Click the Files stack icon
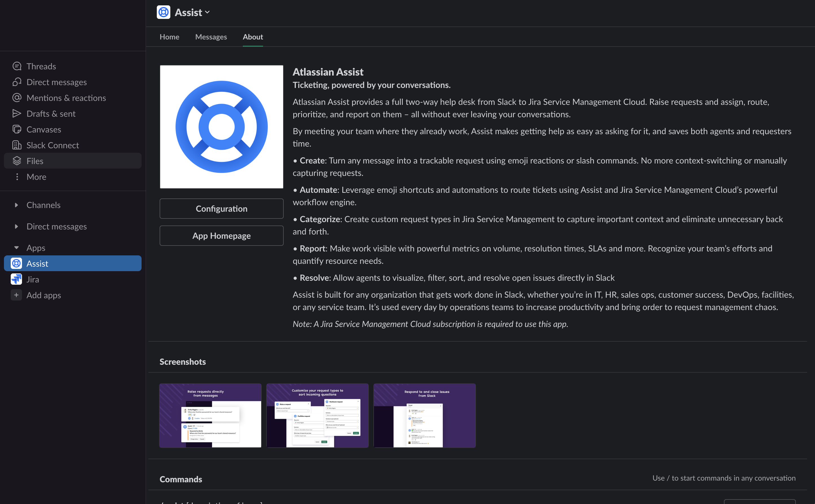815x504 pixels. click(17, 161)
